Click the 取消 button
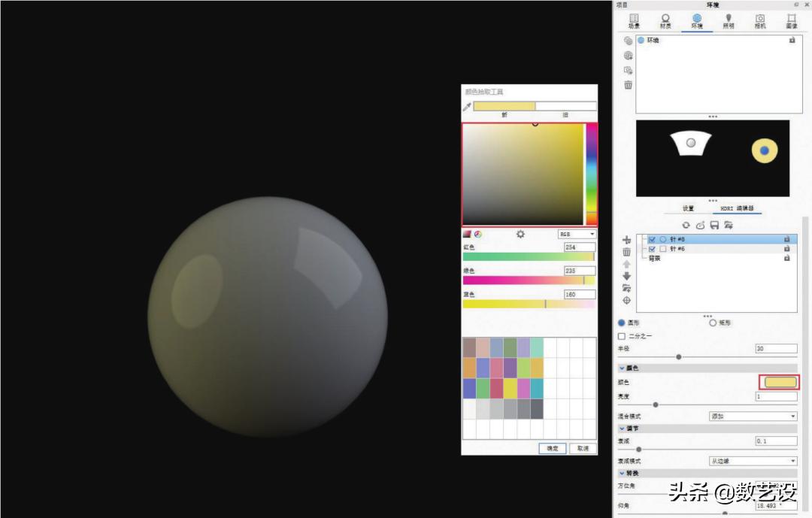The width and height of the screenshot is (812, 518). click(583, 448)
